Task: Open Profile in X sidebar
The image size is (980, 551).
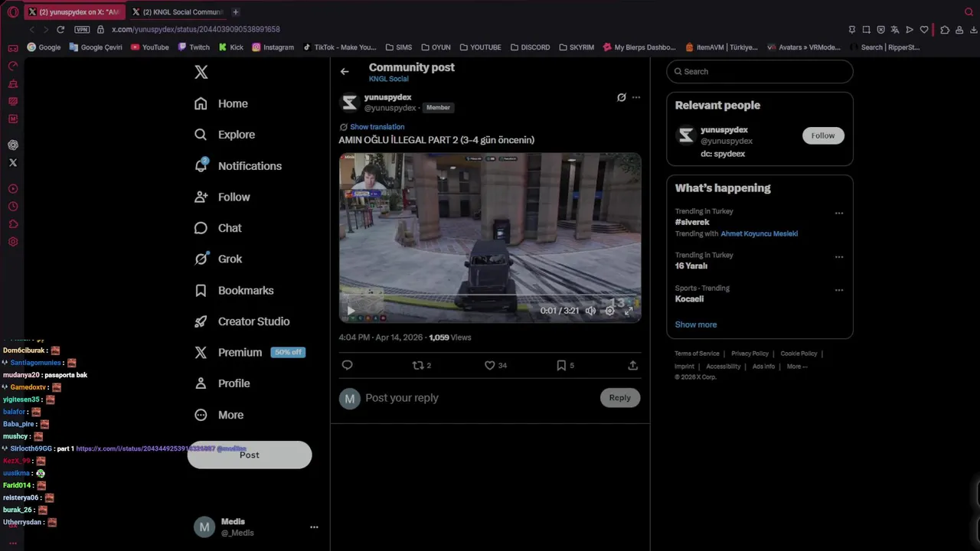Action: (x=222, y=383)
